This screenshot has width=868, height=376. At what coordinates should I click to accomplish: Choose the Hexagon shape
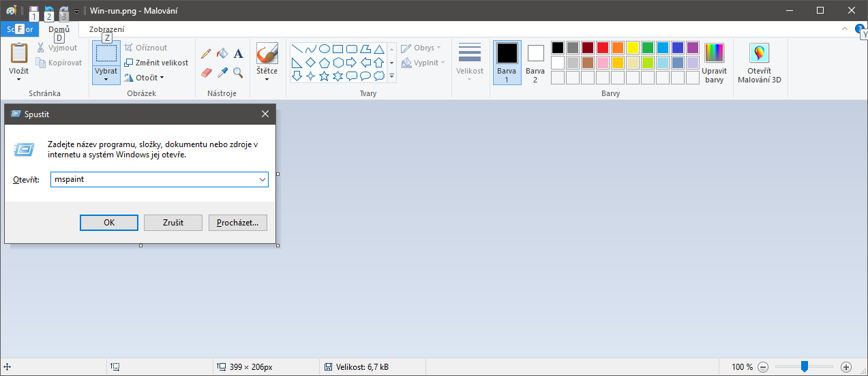coord(338,63)
